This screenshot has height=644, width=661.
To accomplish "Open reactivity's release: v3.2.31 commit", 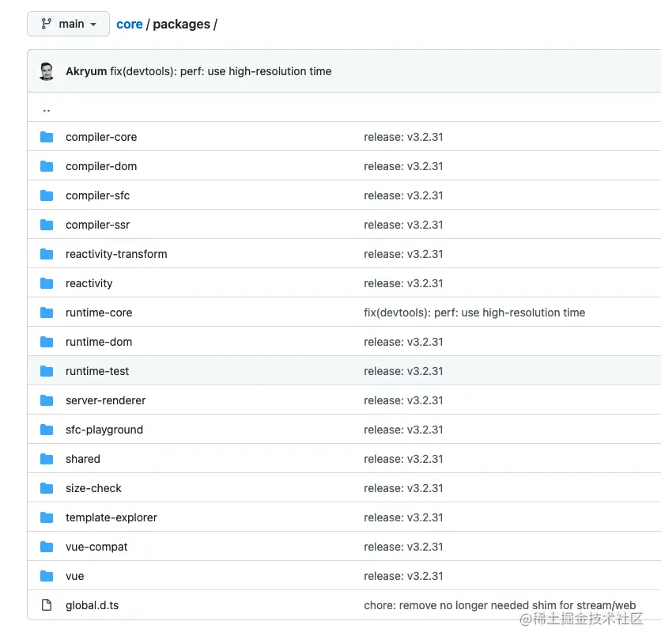I will tap(403, 283).
